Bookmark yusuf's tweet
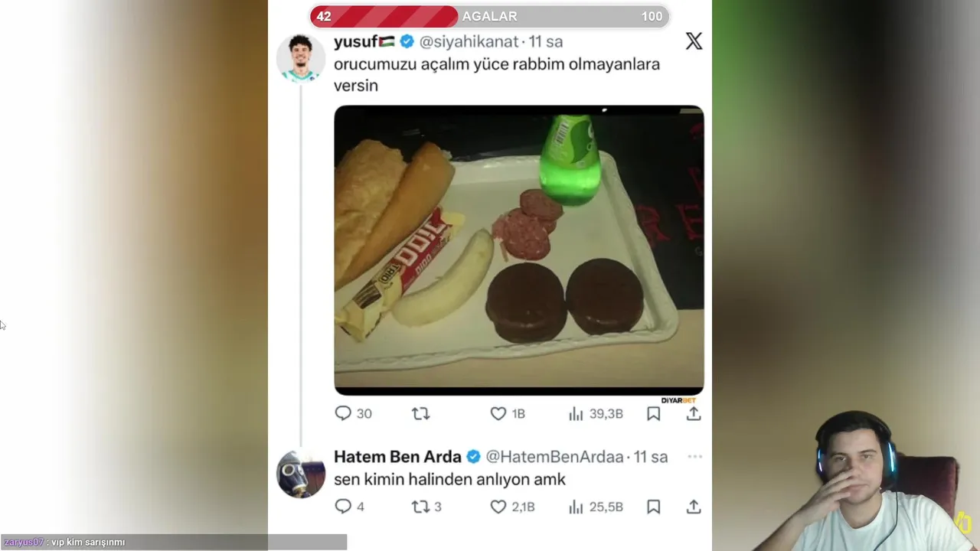Viewport: 980px width, 551px height. click(653, 413)
